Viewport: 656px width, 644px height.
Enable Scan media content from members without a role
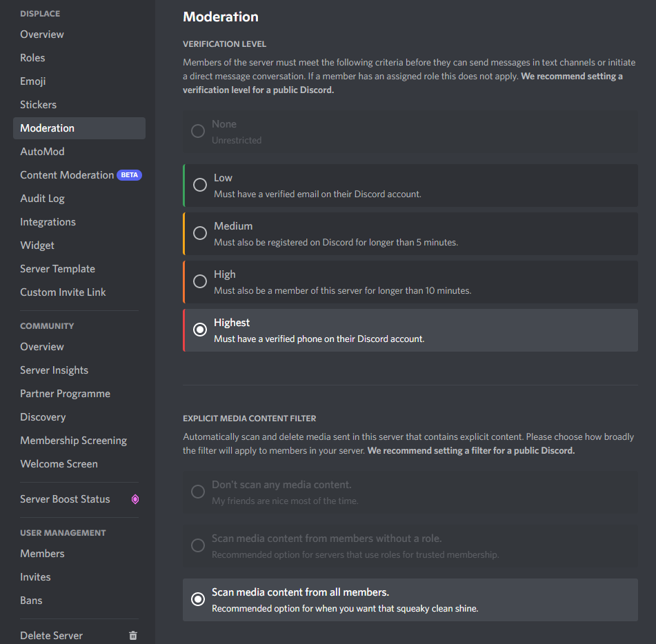pyautogui.click(x=198, y=545)
